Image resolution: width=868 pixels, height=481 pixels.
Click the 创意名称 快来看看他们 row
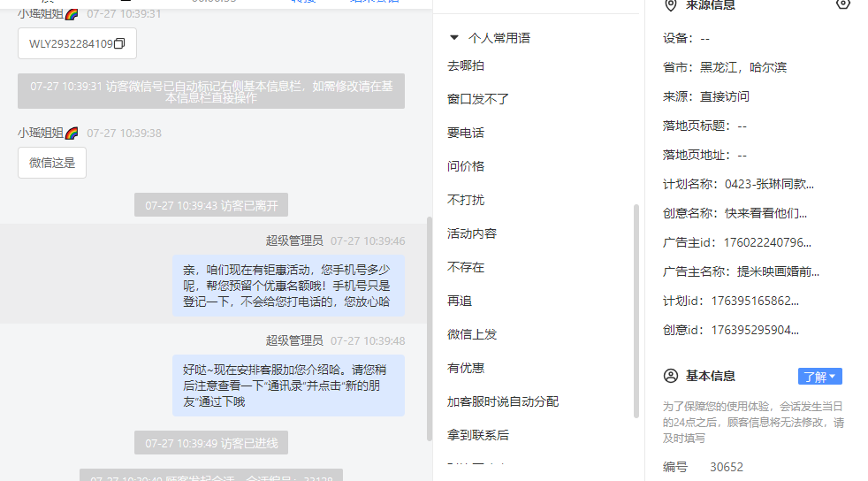pyautogui.click(x=735, y=214)
